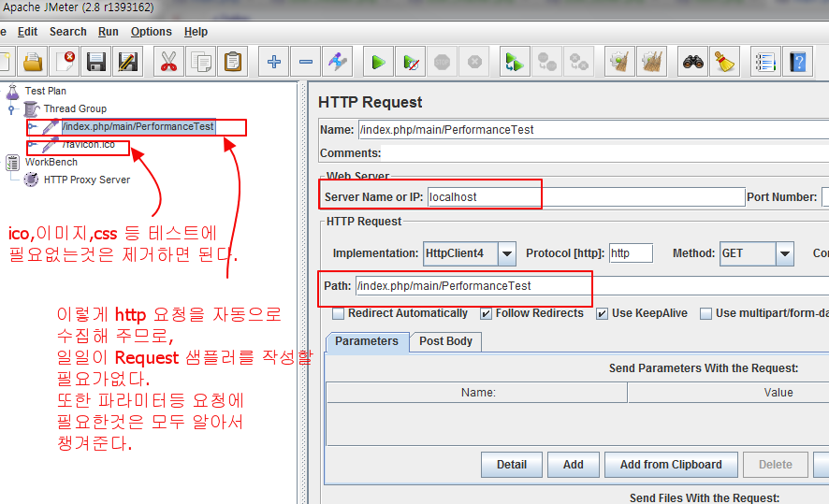Viewport: 829px width, 504px height.
Task: Reset search with yellow broom icon
Action: (724, 63)
